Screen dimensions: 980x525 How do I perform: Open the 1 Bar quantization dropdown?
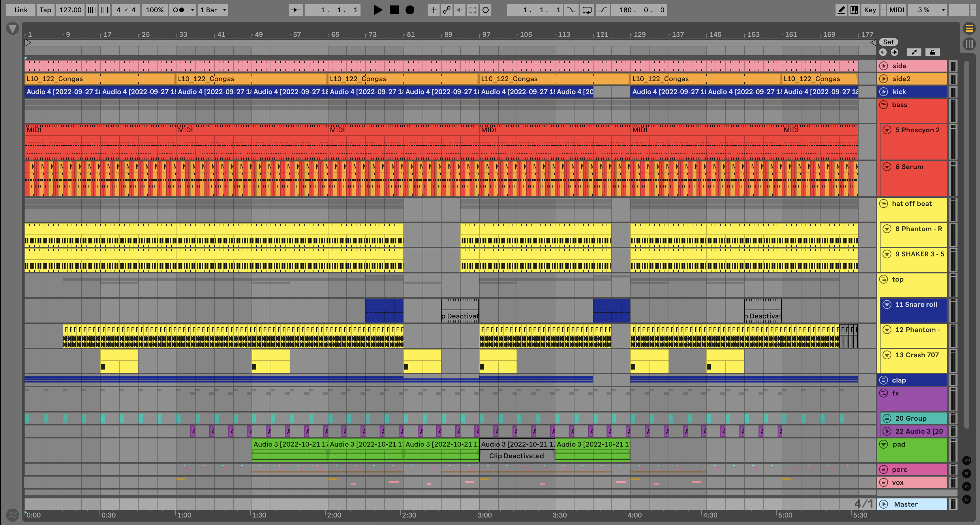(213, 10)
